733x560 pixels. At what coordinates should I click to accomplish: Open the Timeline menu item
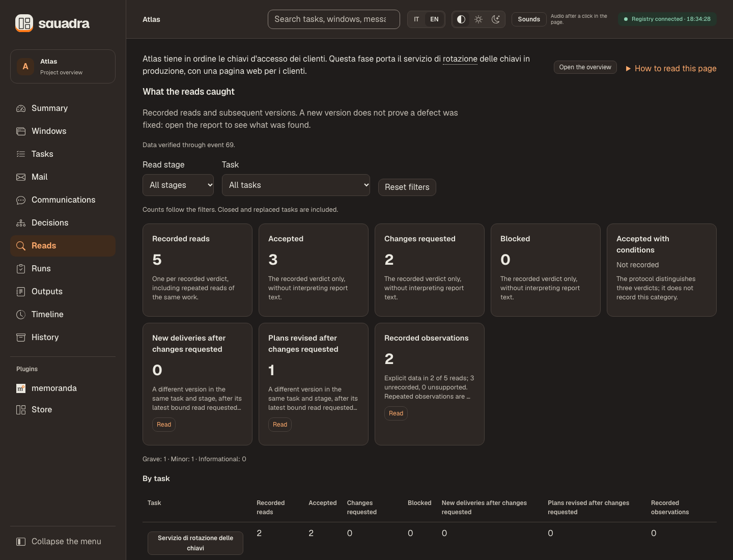coord(63,315)
